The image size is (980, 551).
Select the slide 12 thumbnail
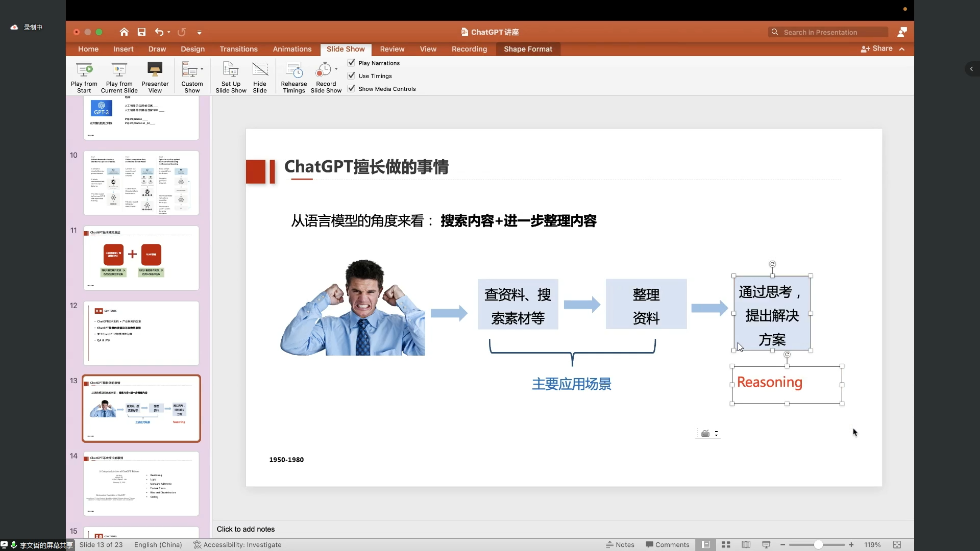(141, 333)
